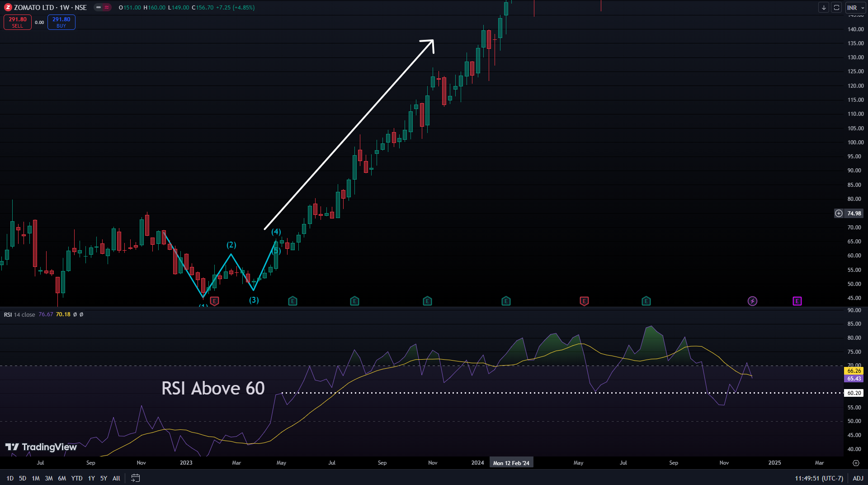Select the lightning event marker icon
Screen dimensions: 868x485
pos(752,301)
